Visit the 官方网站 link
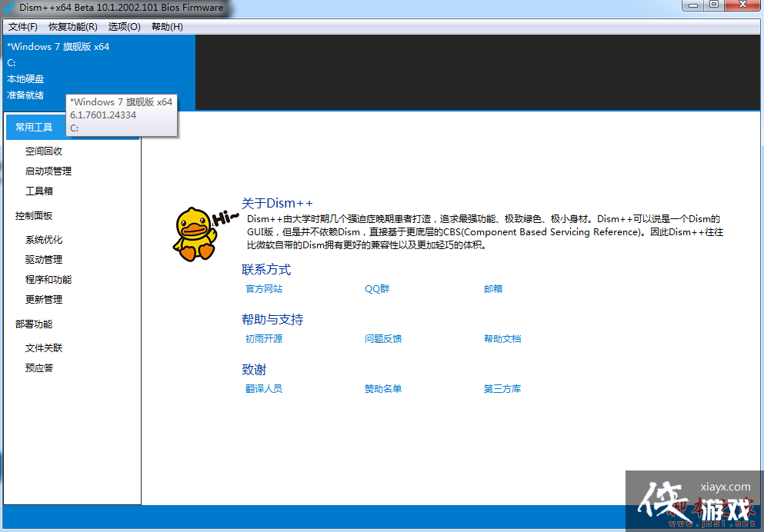764x532 pixels. click(263, 288)
